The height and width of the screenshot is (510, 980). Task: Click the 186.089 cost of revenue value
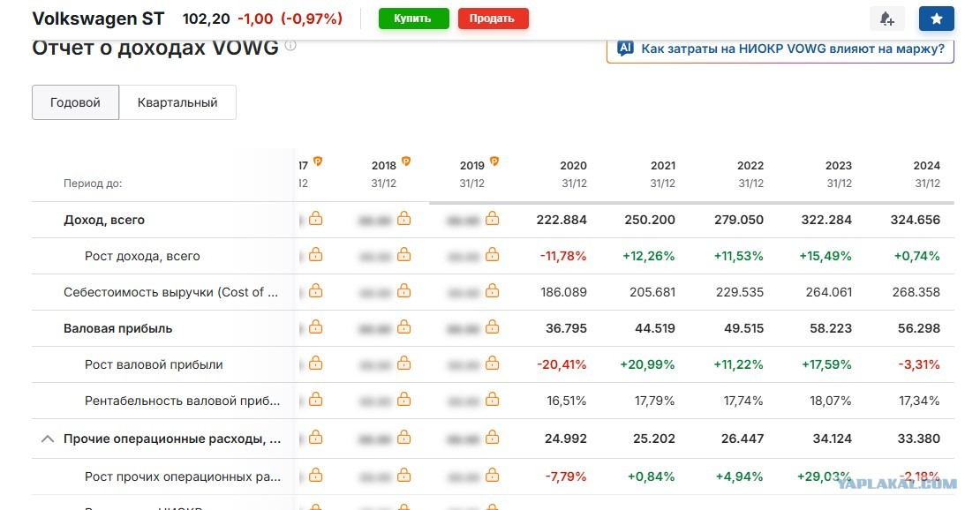click(564, 293)
